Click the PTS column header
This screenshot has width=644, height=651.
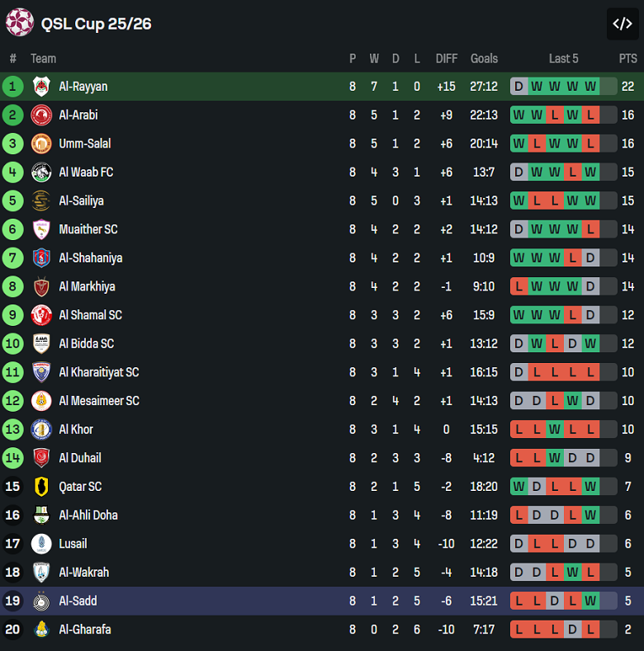tap(627, 59)
